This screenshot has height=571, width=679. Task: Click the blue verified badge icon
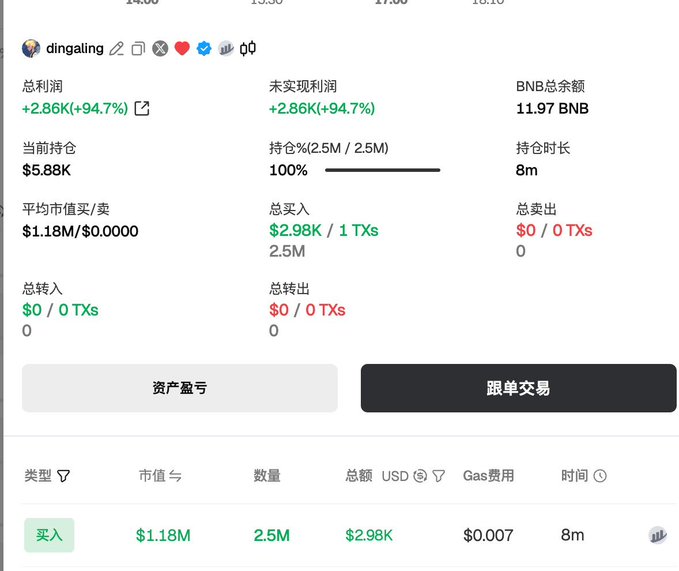tap(204, 48)
